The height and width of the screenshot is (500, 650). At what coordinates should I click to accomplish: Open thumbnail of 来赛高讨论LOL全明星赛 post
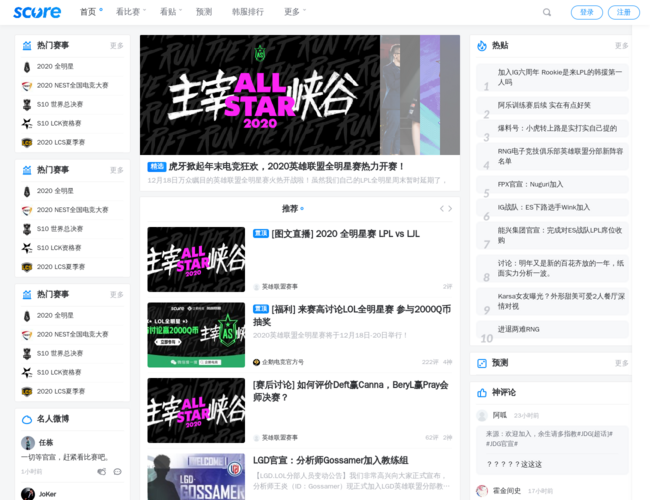(x=196, y=335)
